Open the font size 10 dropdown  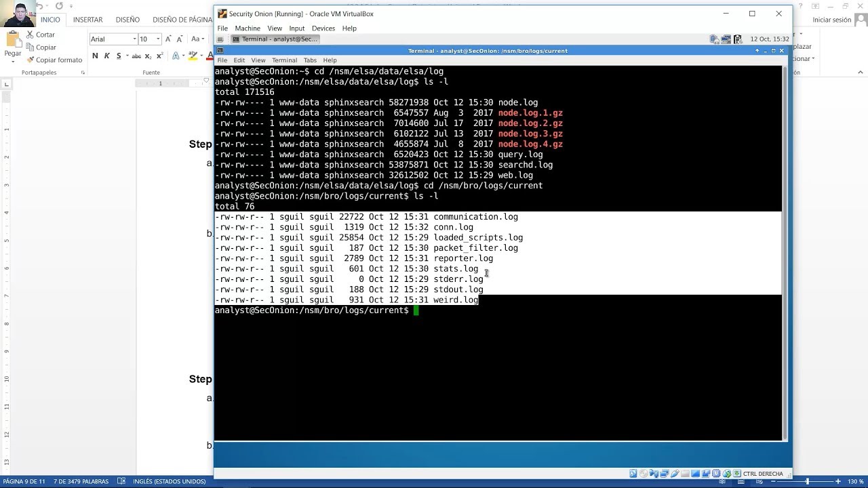[158, 39]
